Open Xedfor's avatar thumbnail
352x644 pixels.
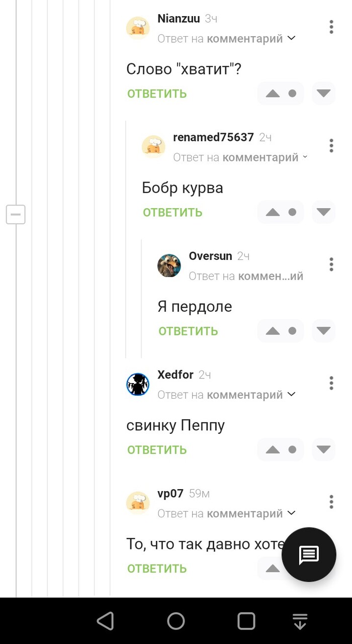tap(138, 385)
